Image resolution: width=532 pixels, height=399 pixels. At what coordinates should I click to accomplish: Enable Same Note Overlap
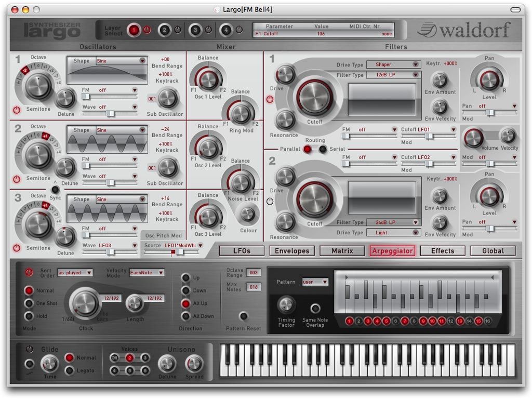[315, 309]
